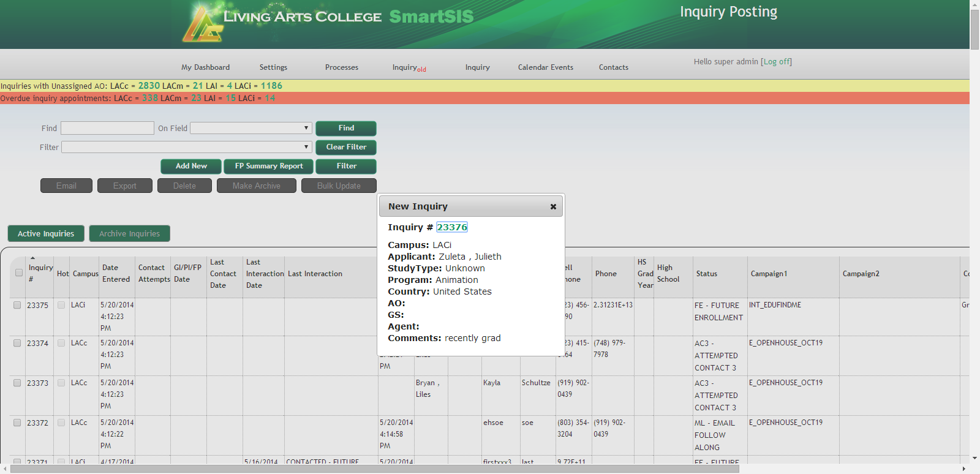
Task: Click the Email button
Action: pos(66,186)
